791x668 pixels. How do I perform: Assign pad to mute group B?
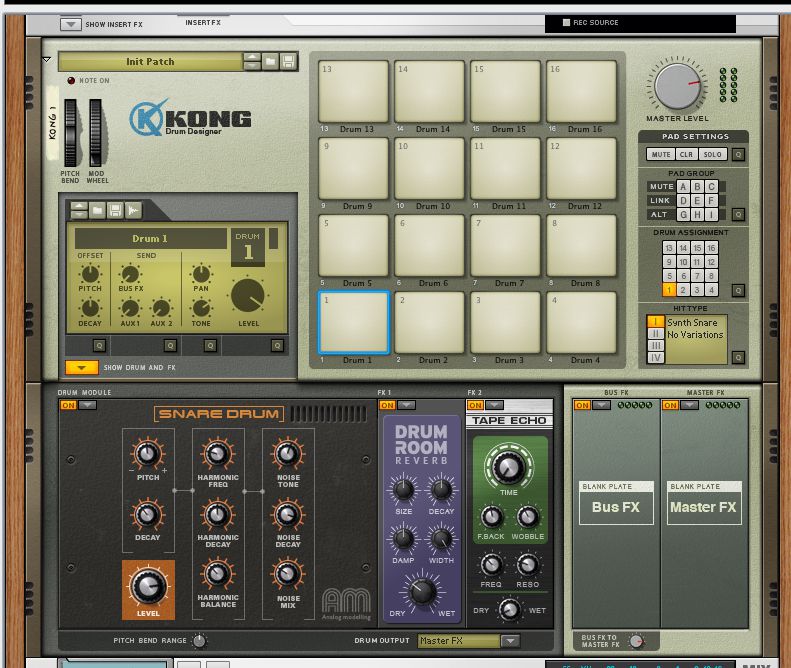coord(697,187)
